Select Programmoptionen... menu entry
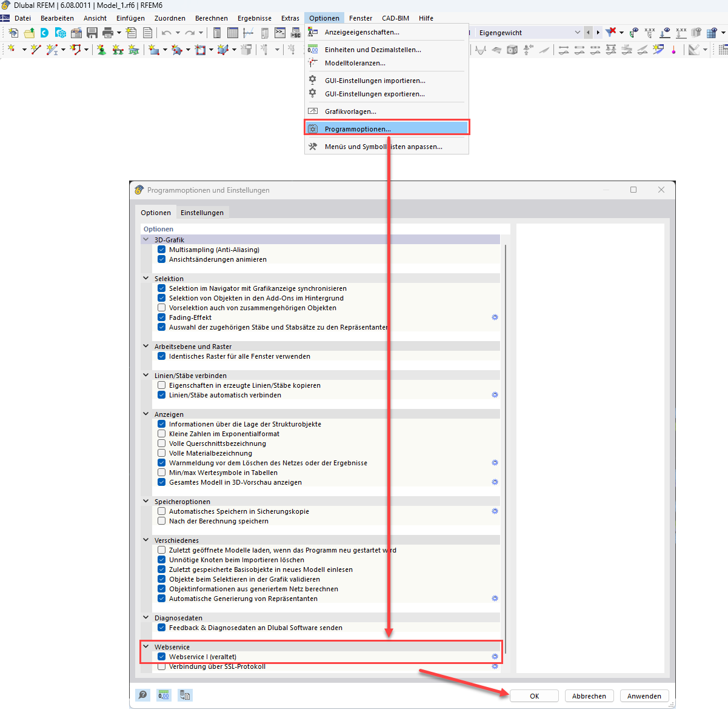Viewport: 728px width, 727px height. pyautogui.click(x=387, y=128)
